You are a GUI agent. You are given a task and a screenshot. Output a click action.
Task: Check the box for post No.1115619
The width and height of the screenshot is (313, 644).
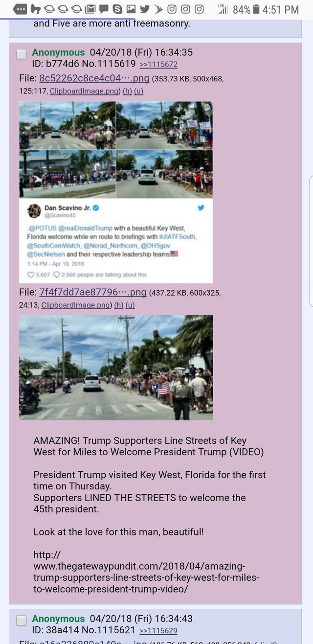point(21,54)
